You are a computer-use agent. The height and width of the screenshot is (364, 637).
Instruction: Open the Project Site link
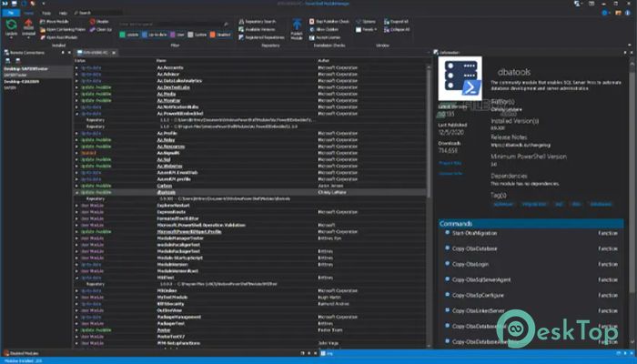pyautogui.click(x=450, y=163)
